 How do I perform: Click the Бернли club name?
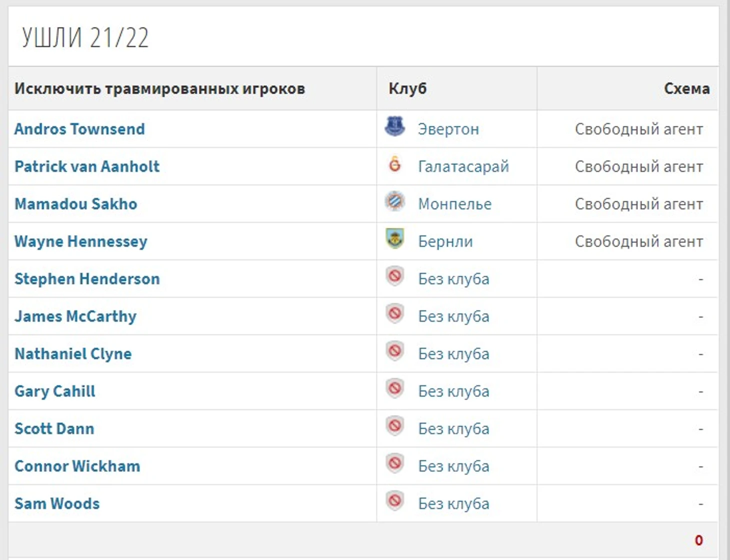click(445, 242)
